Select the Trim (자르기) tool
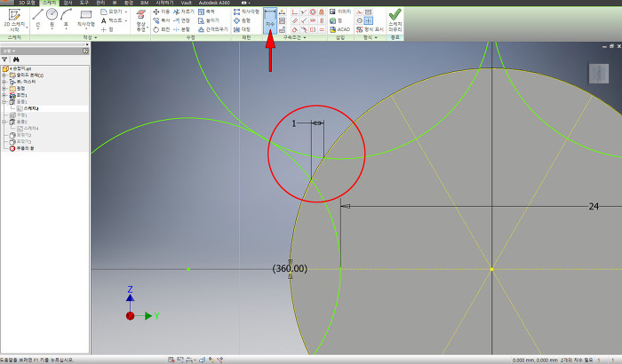Image resolution: width=622 pixels, height=364 pixels. [x=183, y=12]
